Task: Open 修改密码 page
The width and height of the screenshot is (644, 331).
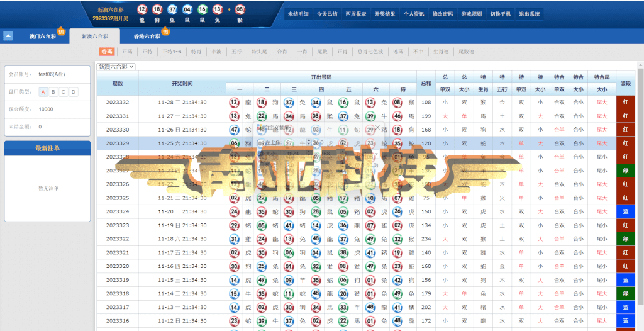Action: click(443, 14)
